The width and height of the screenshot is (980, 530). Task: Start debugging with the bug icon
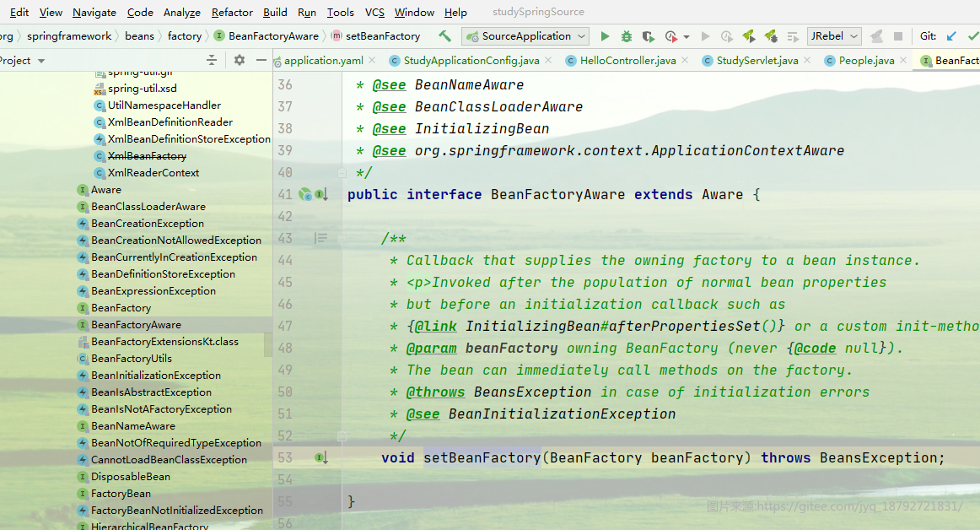[627, 36]
